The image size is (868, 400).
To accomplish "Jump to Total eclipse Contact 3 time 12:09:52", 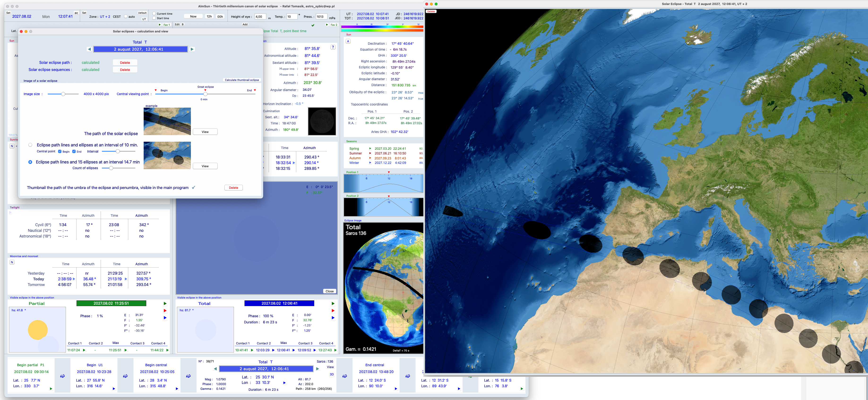I will click(x=315, y=350).
